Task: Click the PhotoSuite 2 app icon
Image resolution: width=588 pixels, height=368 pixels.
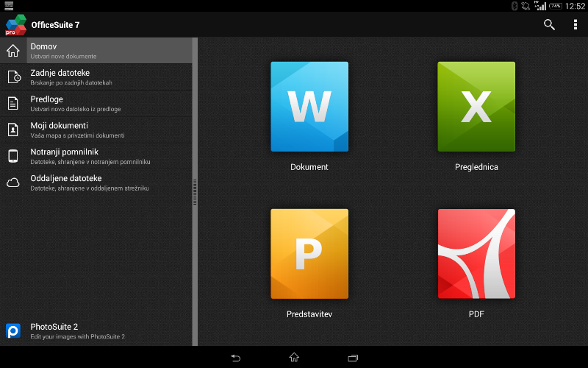Action: point(13,331)
